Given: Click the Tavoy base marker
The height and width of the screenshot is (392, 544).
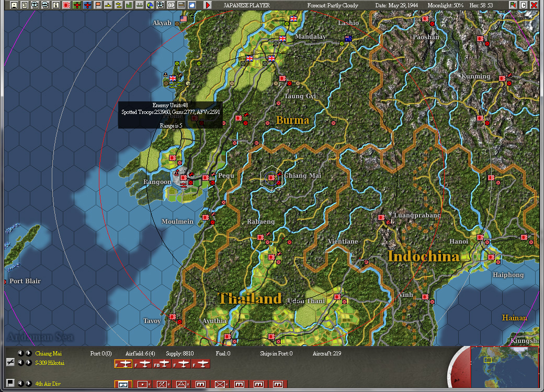Looking at the screenshot, I should pyautogui.click(x=173, y=317).
